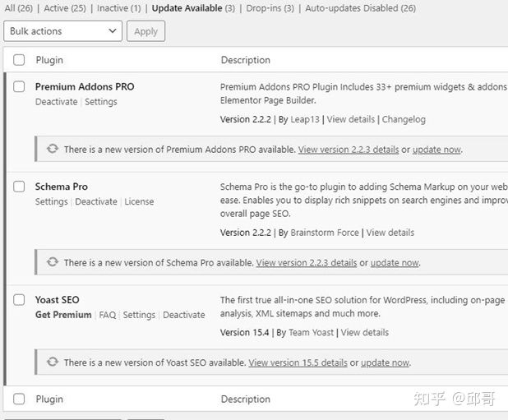Click Version 15.4 text of Yoast SEO
The width and height of the screenshot is (508, 420).
(245, 332)
